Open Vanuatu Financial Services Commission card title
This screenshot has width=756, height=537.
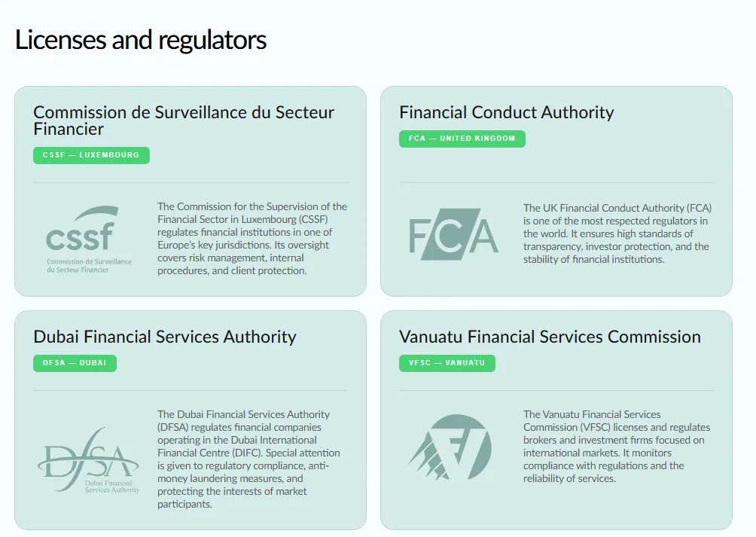point(550,337)
